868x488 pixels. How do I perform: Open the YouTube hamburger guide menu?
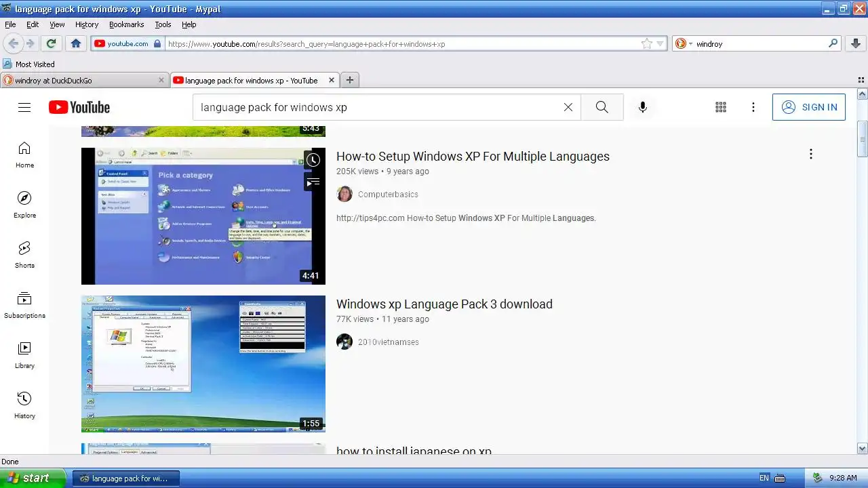click(24, 107)
